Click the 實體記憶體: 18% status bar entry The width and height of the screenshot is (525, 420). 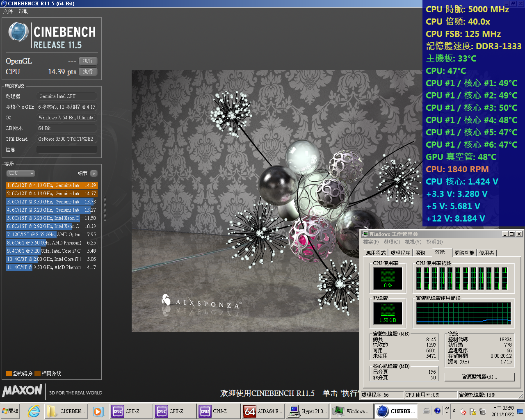(487, 395)
